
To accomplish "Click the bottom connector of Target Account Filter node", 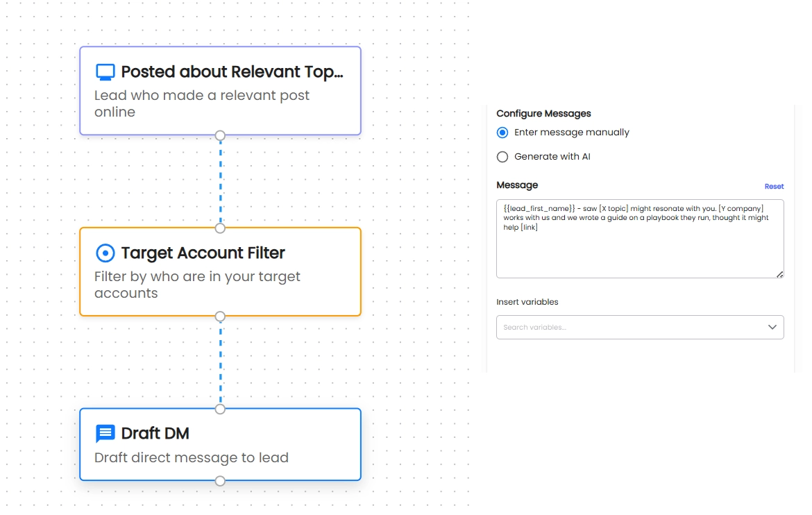I will [x=220, y=316].
